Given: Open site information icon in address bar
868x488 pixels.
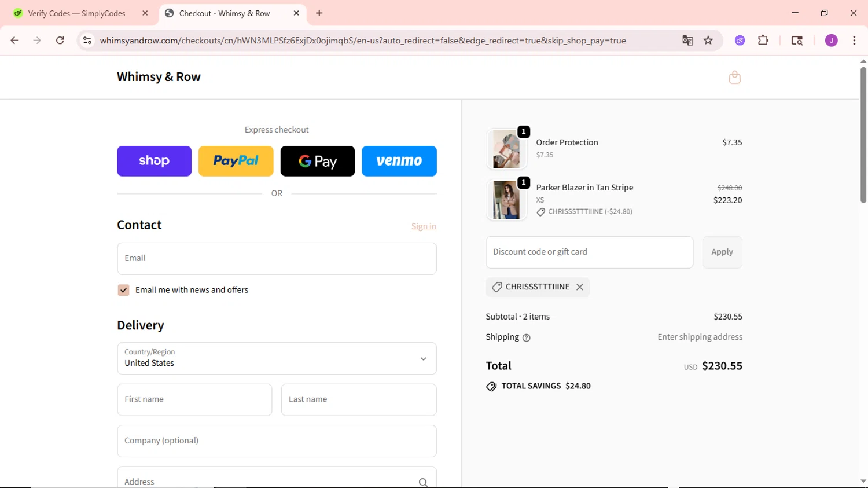Looking at the screenshot, I should pos(87,41).
